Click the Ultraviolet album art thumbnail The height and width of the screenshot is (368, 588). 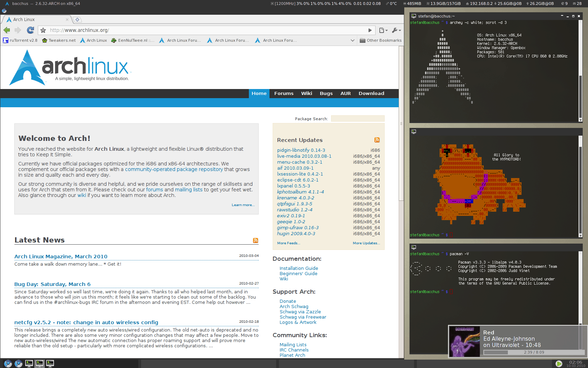(x=464, y=342)
